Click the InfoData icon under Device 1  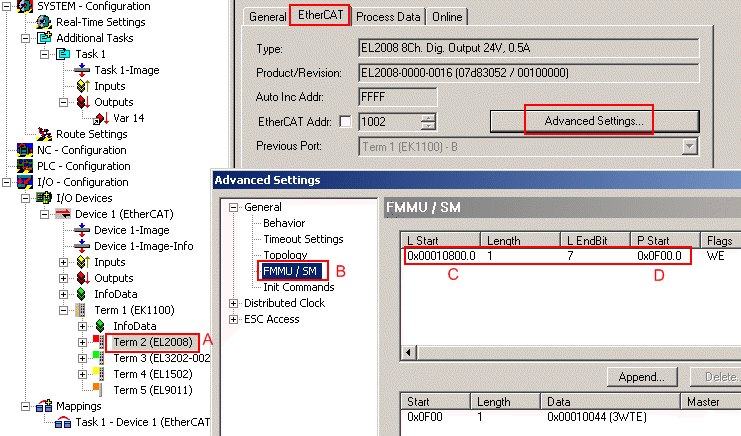[81, 294]
